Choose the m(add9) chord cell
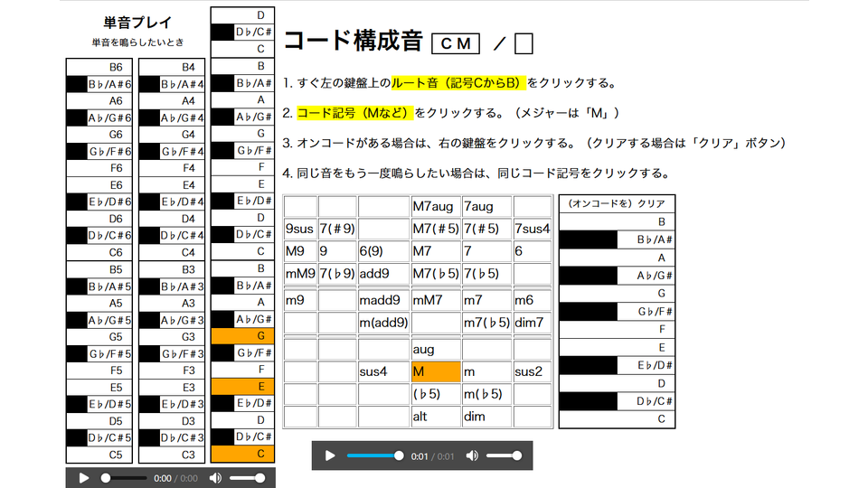This screenshot has width=868, height=488. pyautogui.click(x=383, y=323)
